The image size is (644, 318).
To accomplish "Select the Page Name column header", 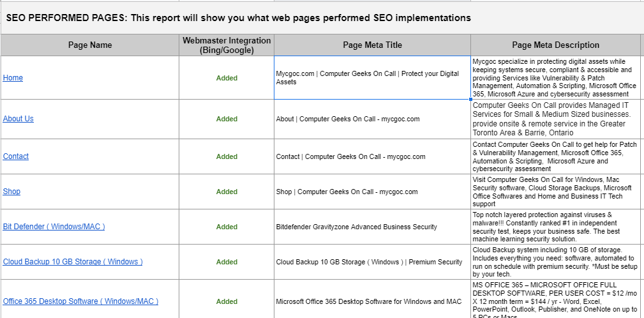I will coord(90,45).
